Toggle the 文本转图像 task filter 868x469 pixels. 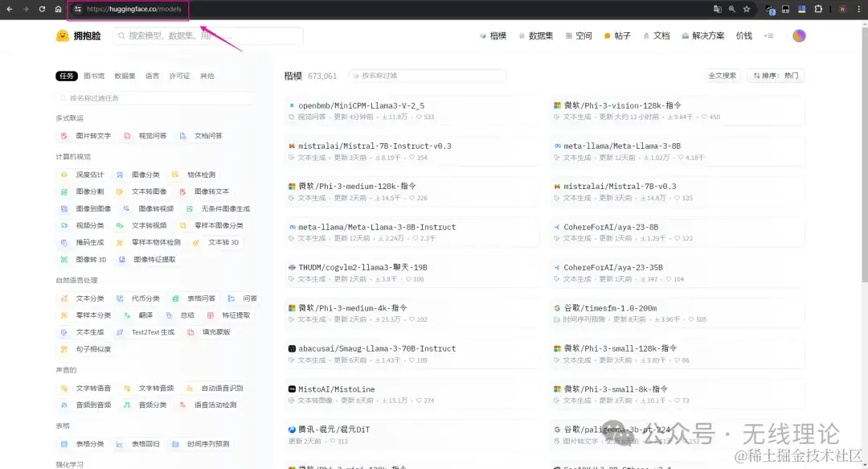tap(141, 191)
